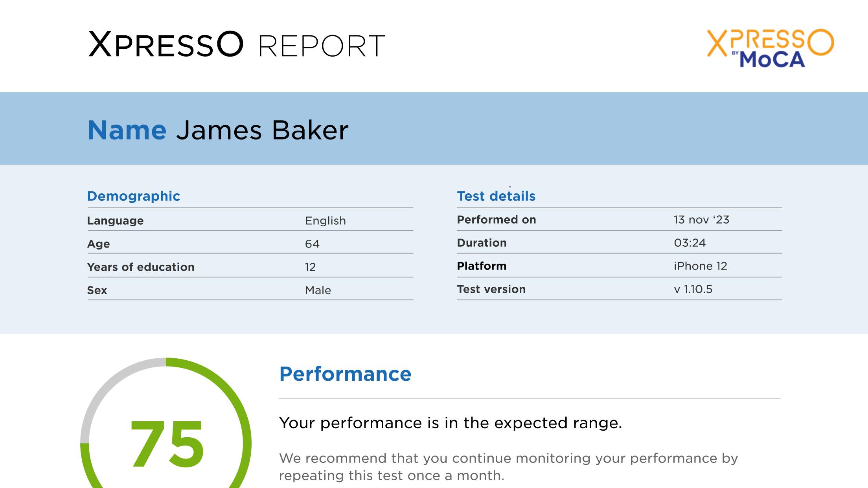Viewport: 868px width, 488px height.
Task: Click the Platform value iPhone 12
Action: coord(701,266)
